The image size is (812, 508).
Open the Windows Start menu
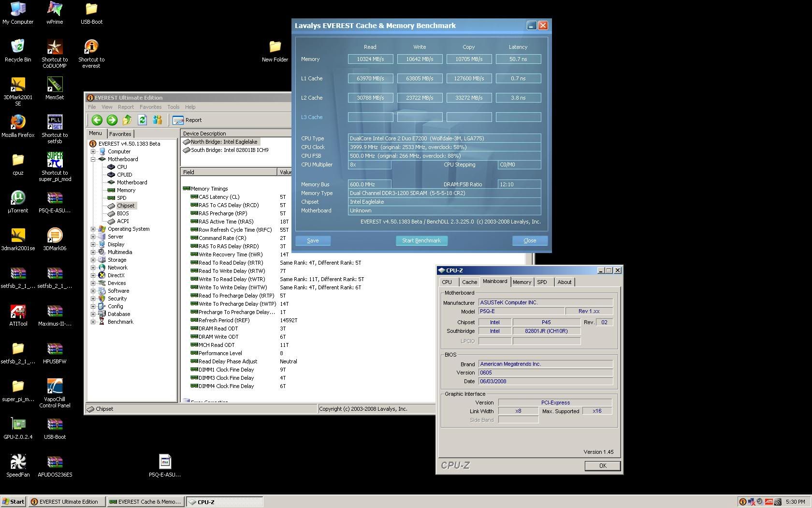(14, 502)
